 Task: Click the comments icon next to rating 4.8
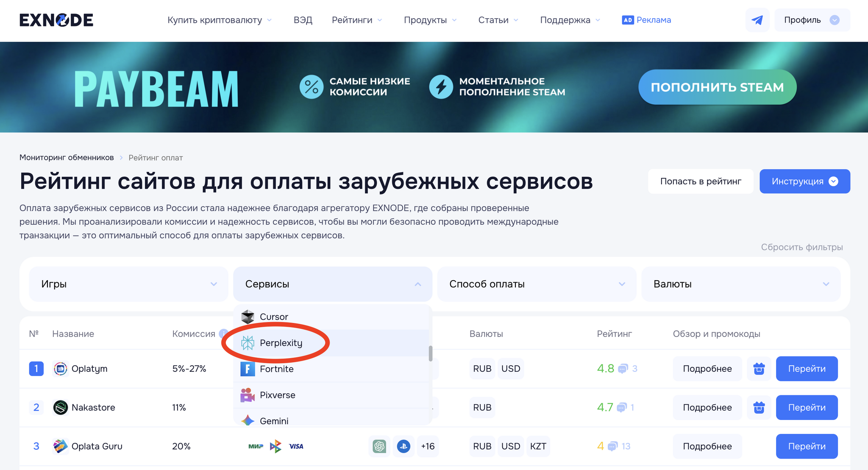tap(623, 369)
